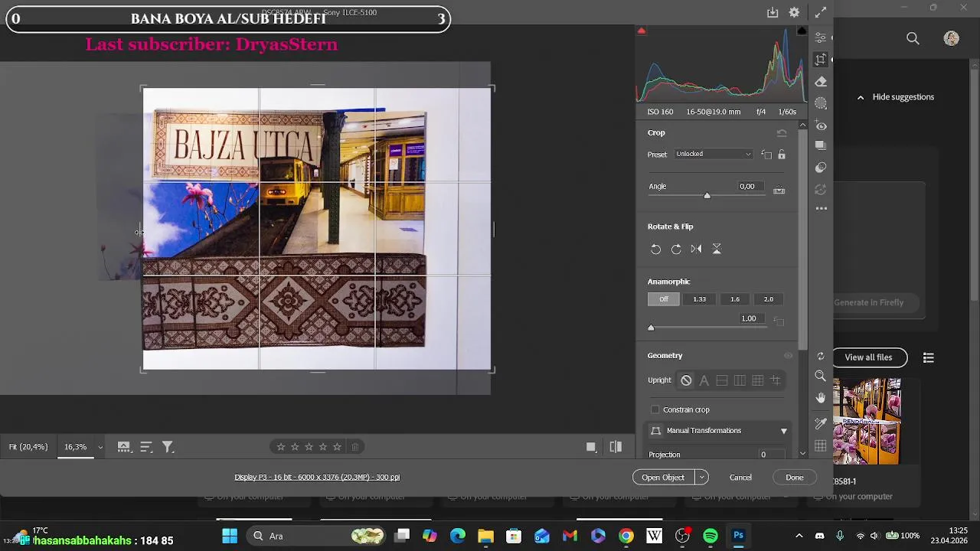Viewport: 980px width, 551px height.
Task: Toggle shadow clipping warning in histogram
Action: pos(642,31)
